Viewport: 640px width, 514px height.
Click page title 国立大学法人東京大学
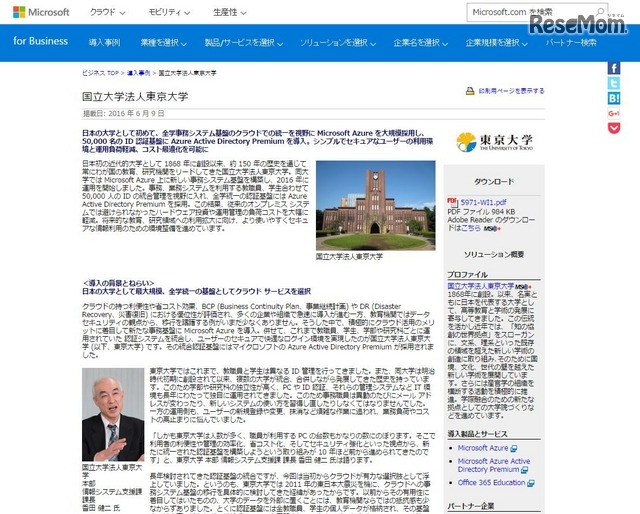pos(135,97)
